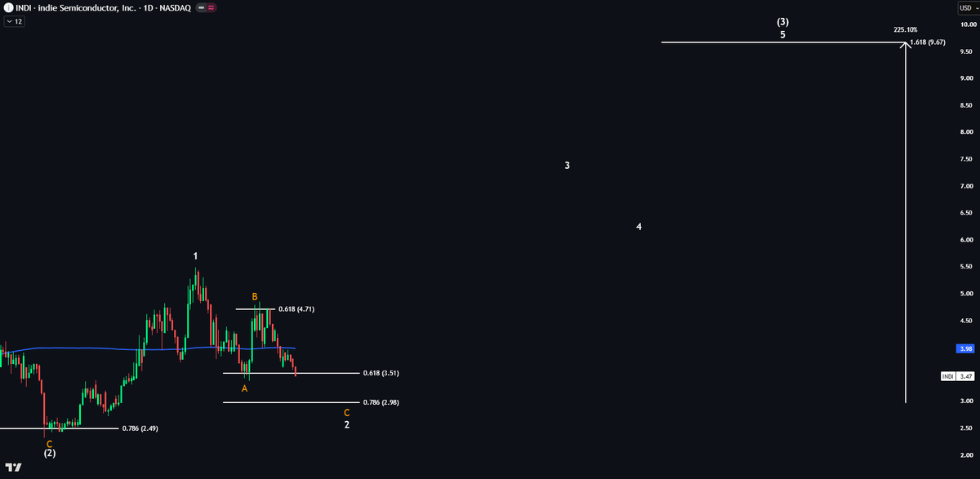This screenshot has height=479, width=980.
Task: Click the 2.00 price axis value
Action: tap(967, 455)
